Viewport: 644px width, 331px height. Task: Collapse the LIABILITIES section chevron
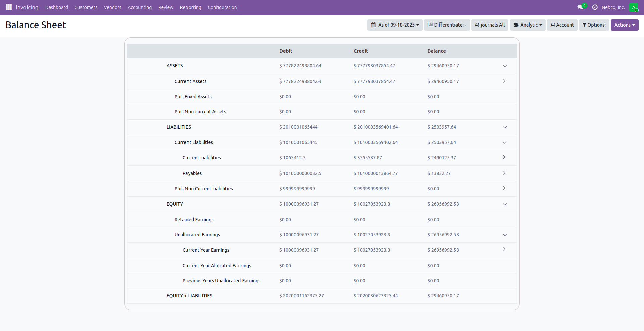coord(505,127)
